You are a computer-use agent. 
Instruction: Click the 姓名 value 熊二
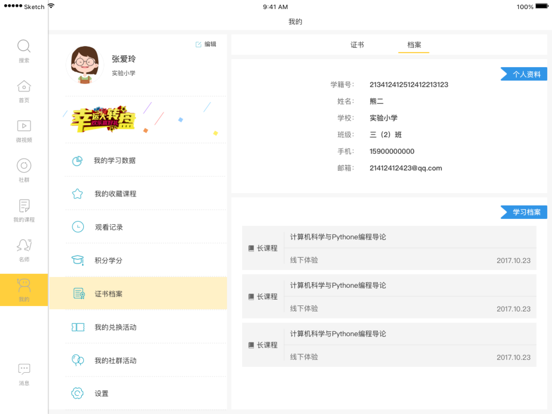click(376, 101)
